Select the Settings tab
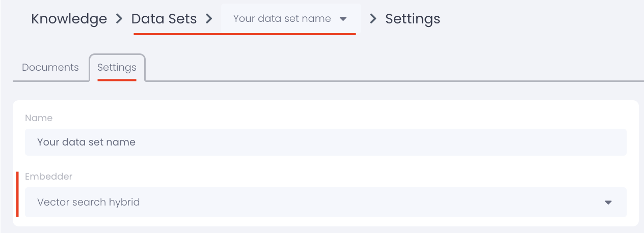Image resolution: width=644 pixels, height=233 pixels. pos(117,67)
